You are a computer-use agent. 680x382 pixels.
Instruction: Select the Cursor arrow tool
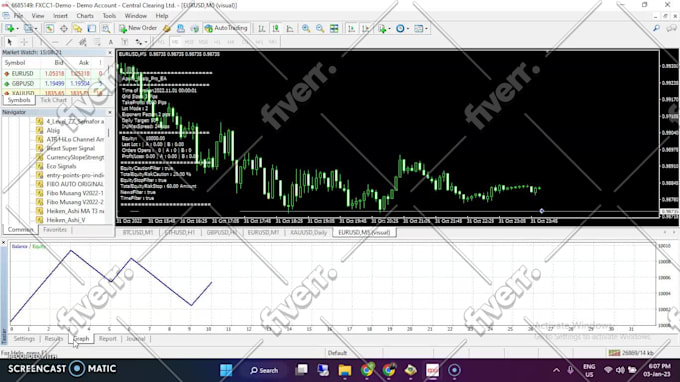click(10, 42)
